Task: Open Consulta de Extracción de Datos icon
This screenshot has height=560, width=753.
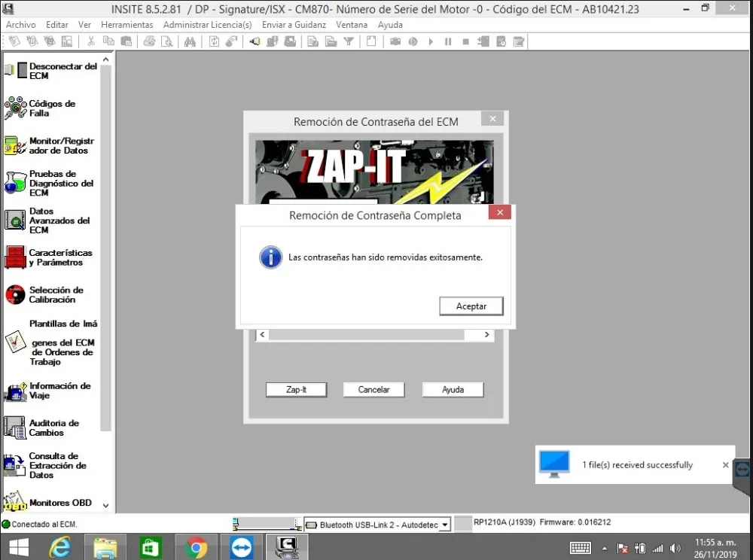Action: click(15, 465)
